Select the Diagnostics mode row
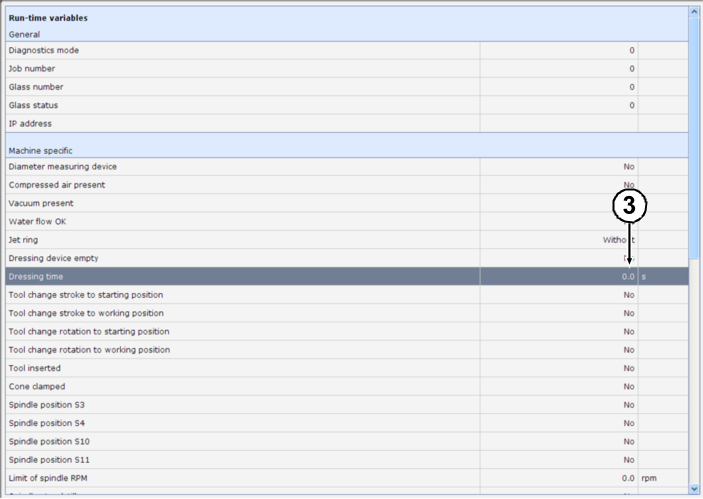Image resolution: width=703 pixels, height=499 pixels. click(240, 50)
